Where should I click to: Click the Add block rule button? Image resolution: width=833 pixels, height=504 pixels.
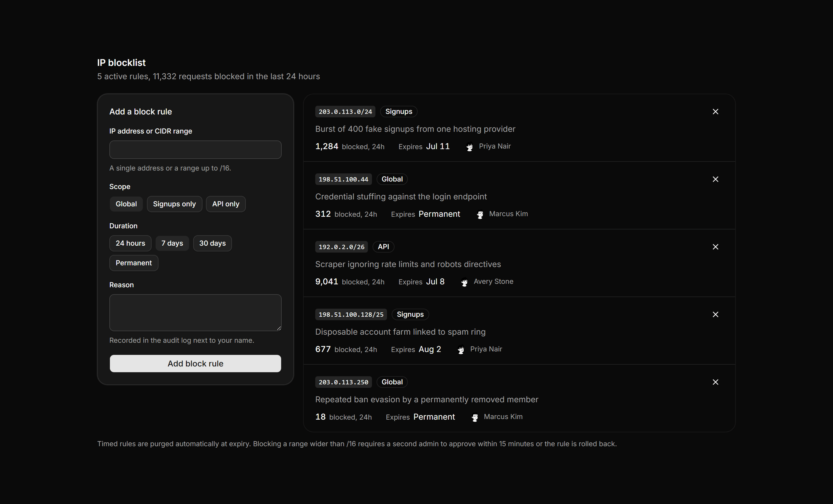[x=196, y=364]
